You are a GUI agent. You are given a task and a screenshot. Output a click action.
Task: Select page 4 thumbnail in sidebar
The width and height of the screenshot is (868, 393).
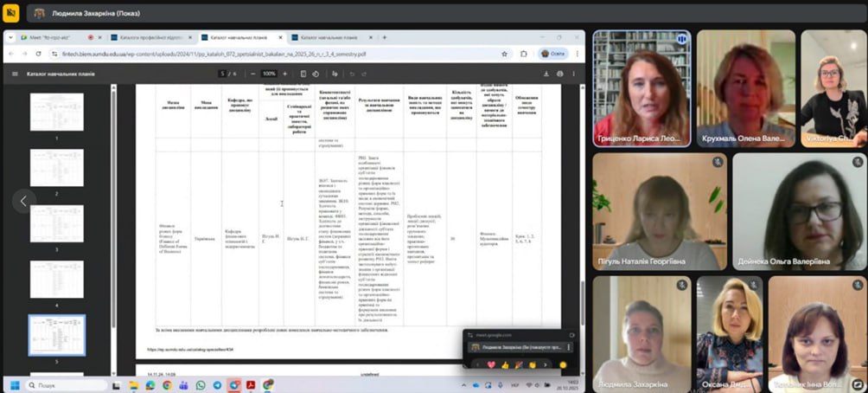click(x=57, y=280)
